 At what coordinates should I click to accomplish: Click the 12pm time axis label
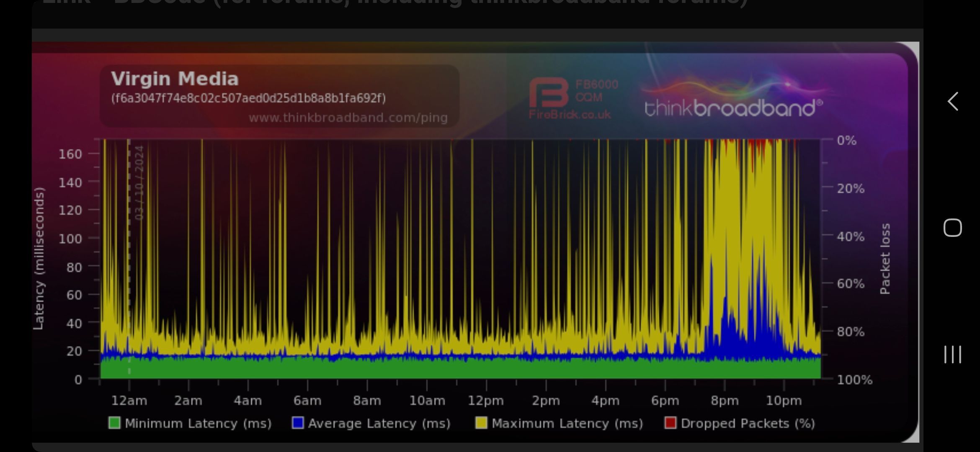(486, 401)
